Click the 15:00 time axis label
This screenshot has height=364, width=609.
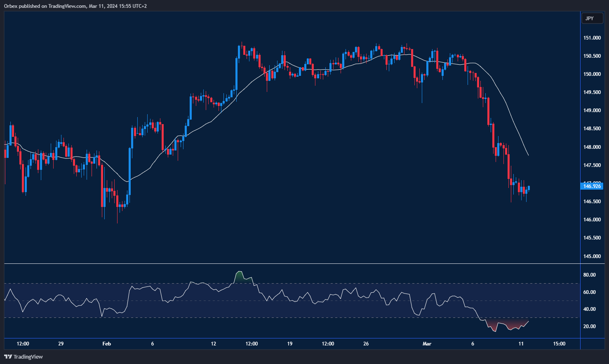click(559, 344)
